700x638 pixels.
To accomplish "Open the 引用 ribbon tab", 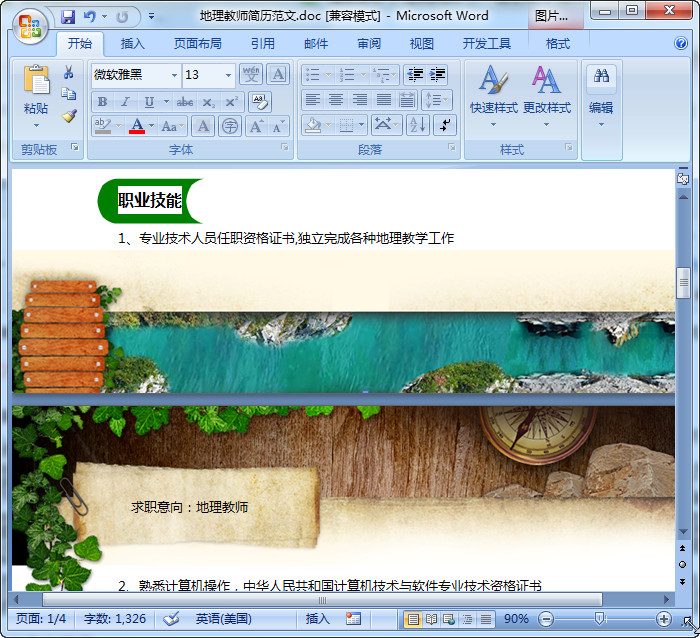I will click(262, 44).
